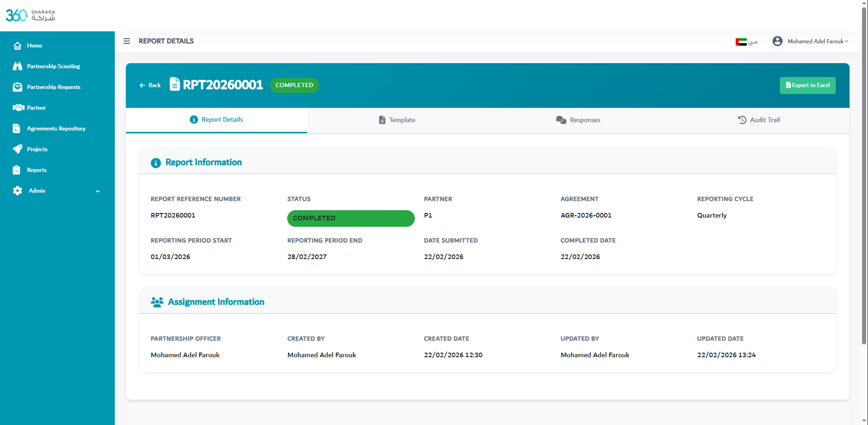Screen dimensions: 868x425
Task: Click the Admin gear icon
Action: [x=18, y=191]
